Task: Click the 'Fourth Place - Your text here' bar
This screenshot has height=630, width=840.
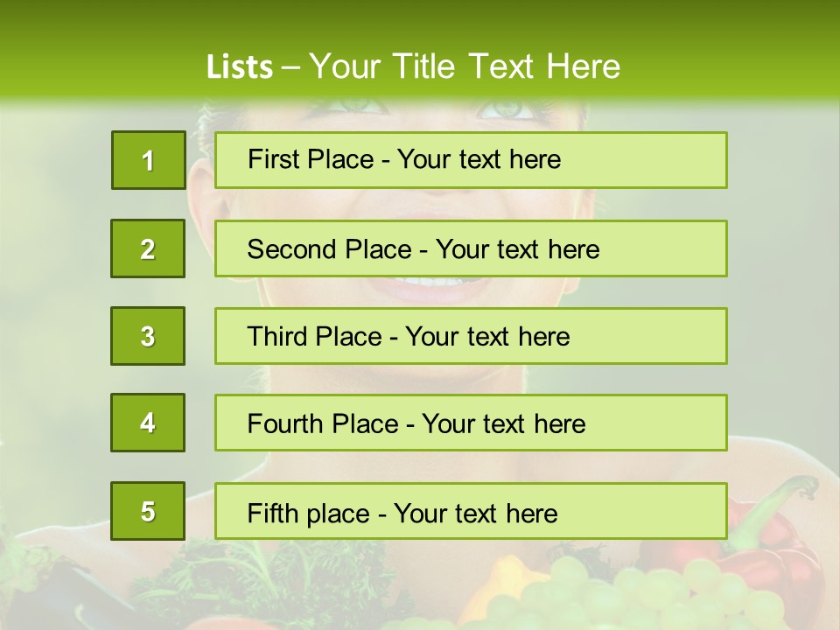Action: coord(471,423)
